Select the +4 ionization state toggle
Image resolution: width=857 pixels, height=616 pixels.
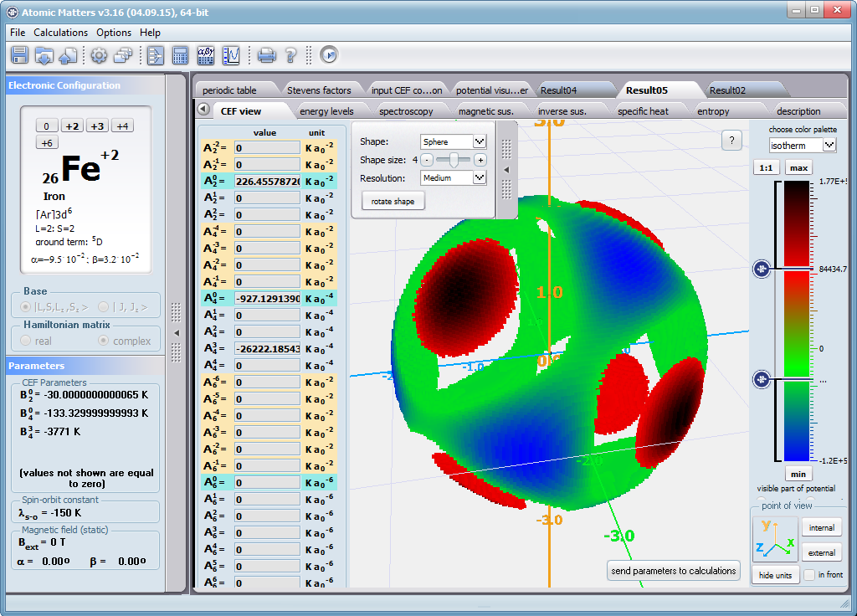pyautogui.click(x=122, y=126)
